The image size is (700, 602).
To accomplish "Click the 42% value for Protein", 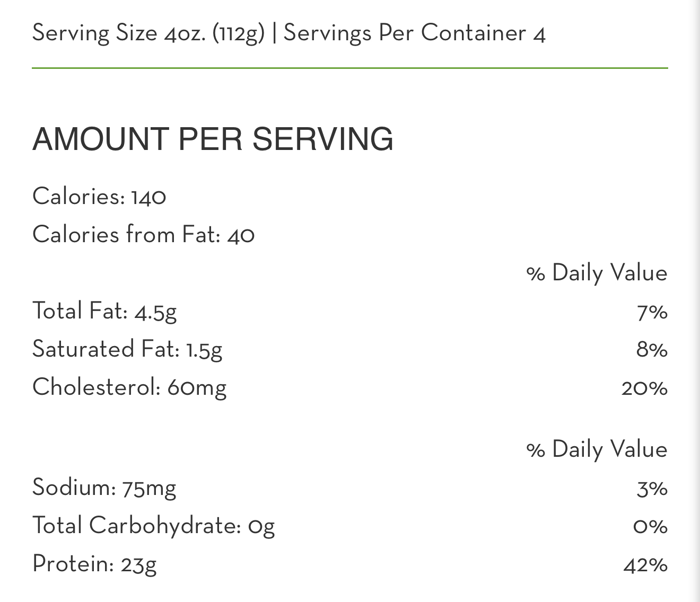I will tap(645, 565).
